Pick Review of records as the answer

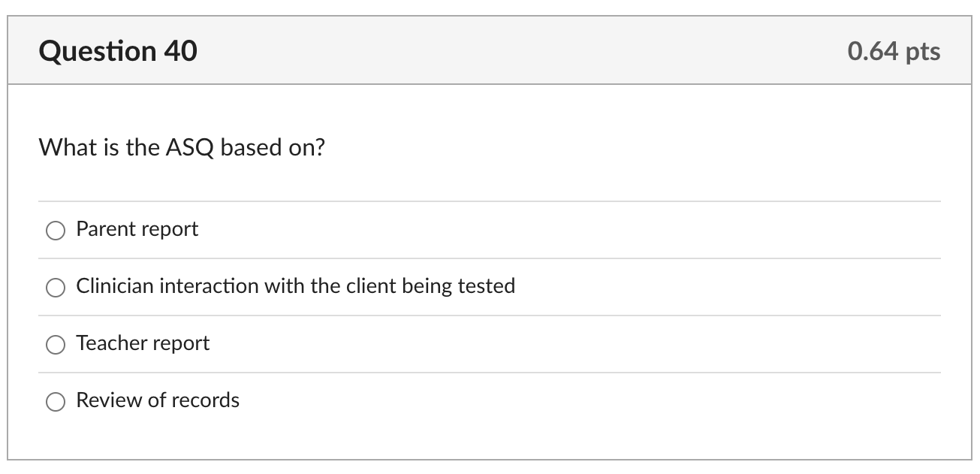(x=55, y=401)
